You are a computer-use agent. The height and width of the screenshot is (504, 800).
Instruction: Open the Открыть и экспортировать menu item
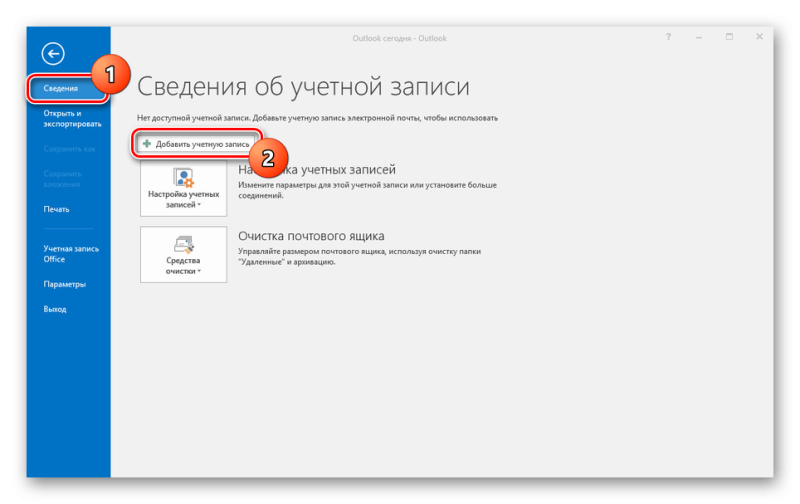point(72,118)
